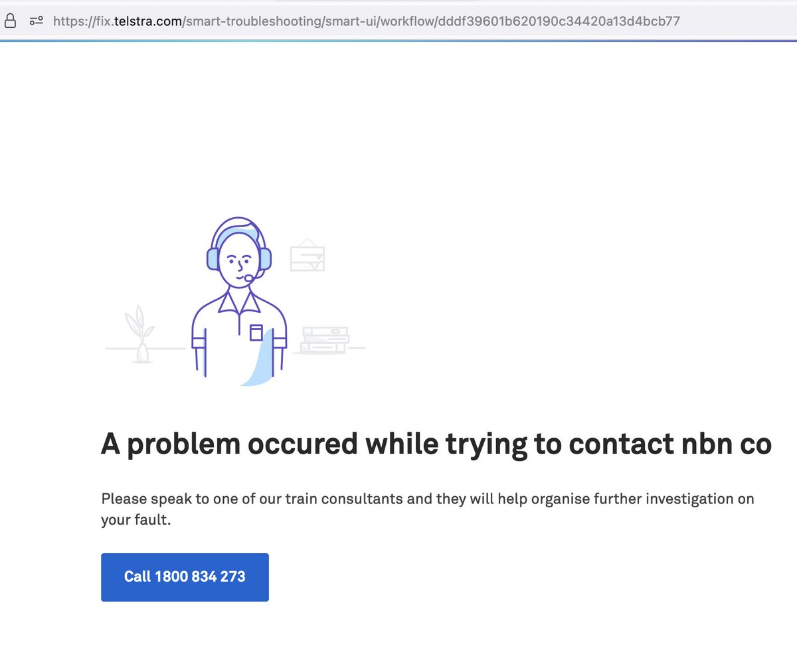Click the consultant's left blue headphone ear cup
The image size is (797, 672).
tap(213, 258)
